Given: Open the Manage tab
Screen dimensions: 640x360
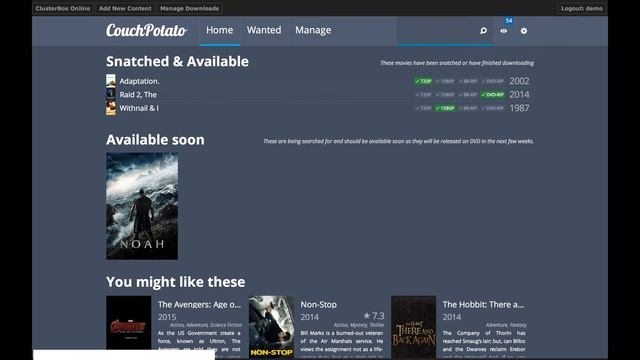Looking at the screenshot, I should coord(313,30).
